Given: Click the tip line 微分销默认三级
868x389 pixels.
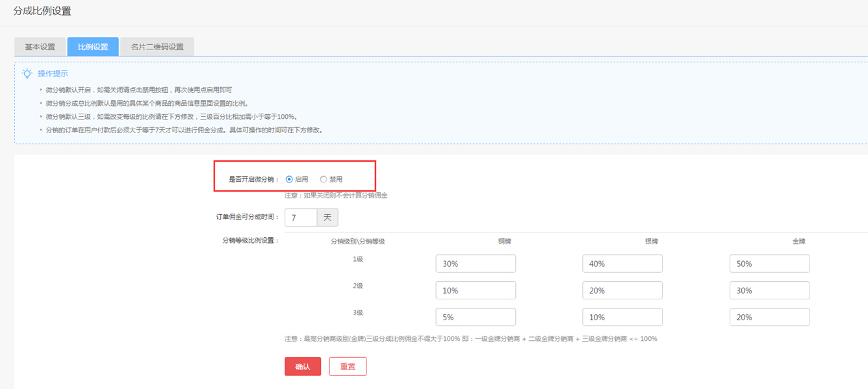Looking at the screenshot, I should click(172, 117).
